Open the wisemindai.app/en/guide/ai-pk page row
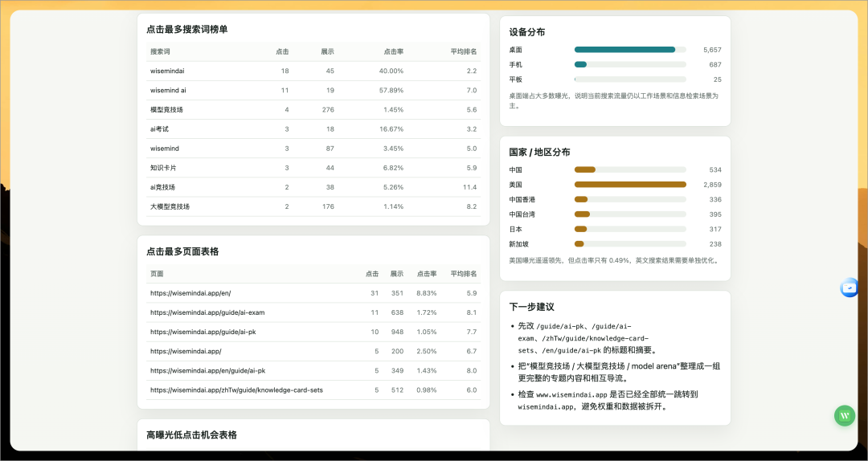Screen dimensions: 868x461 coord(313,371)
